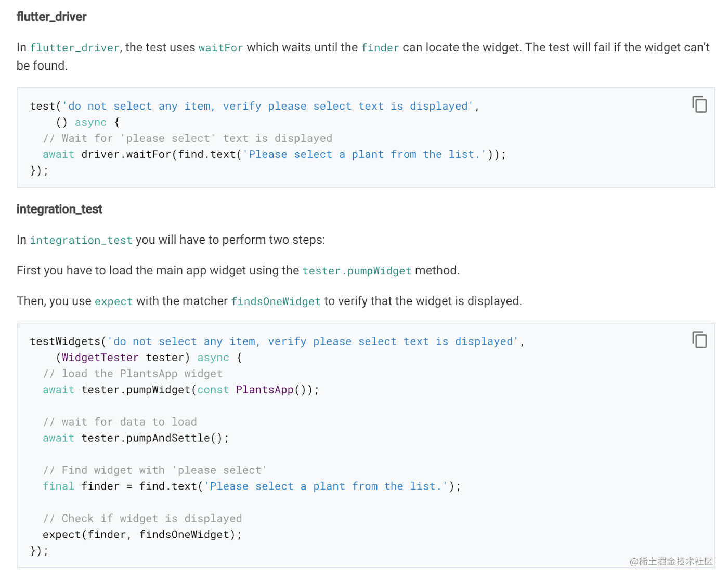Click the expect(finder, findsOneWidget) code line

pyautogui.click(x=142, y=535)
